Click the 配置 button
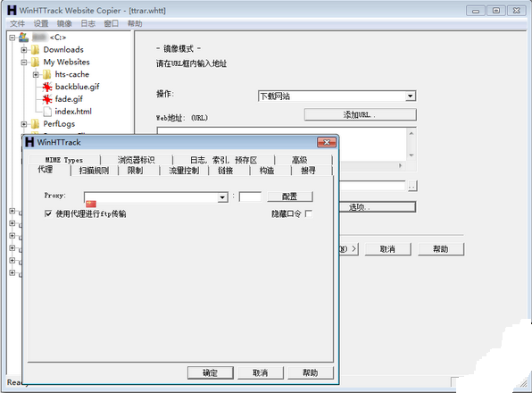 click(x=290, y=196)
